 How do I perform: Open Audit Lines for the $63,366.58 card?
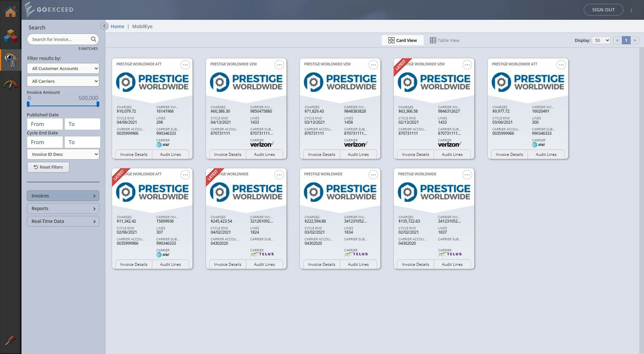click(452, 155)
